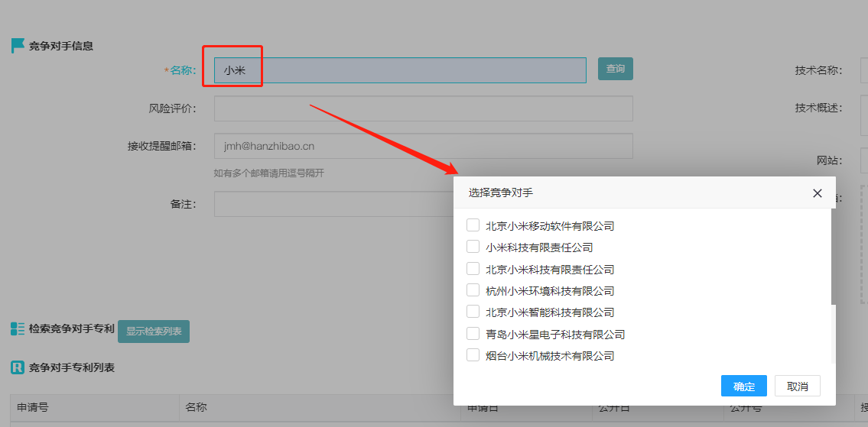The image size is (868, 427).
Task: Click the 竞争对手信息 flag icon
Action: (18, 46)
